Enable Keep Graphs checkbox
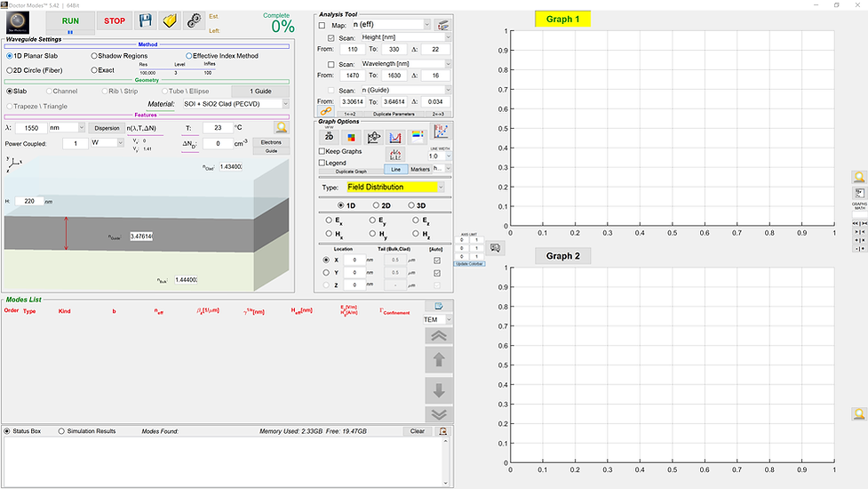The width and height of the screenshot is (868, 489). (x=322, y=151)
